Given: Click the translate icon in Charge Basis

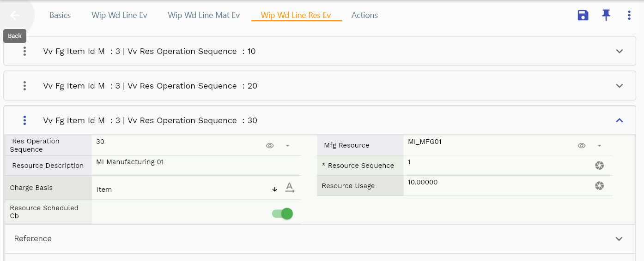Looking at the screenshot, I should (290, 188).
